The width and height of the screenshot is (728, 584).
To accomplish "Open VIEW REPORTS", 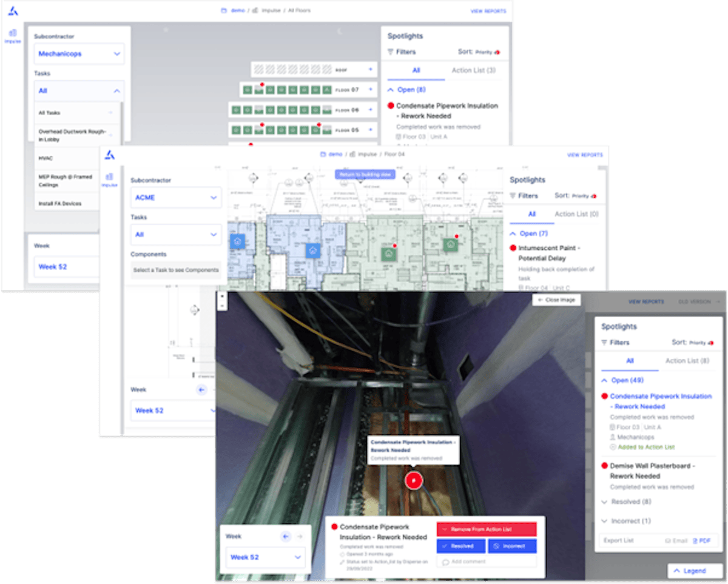I will pyautogui.click(x=645, y=302).
